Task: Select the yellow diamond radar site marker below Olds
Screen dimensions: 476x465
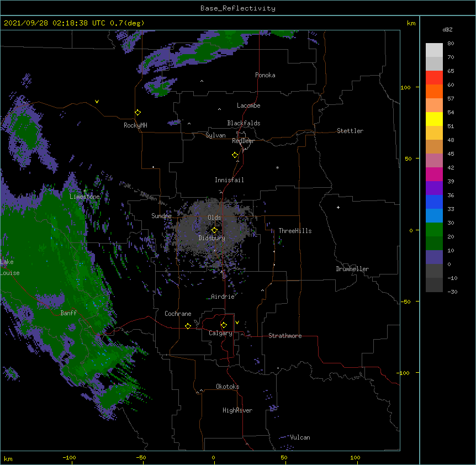Action: (214, 230)
